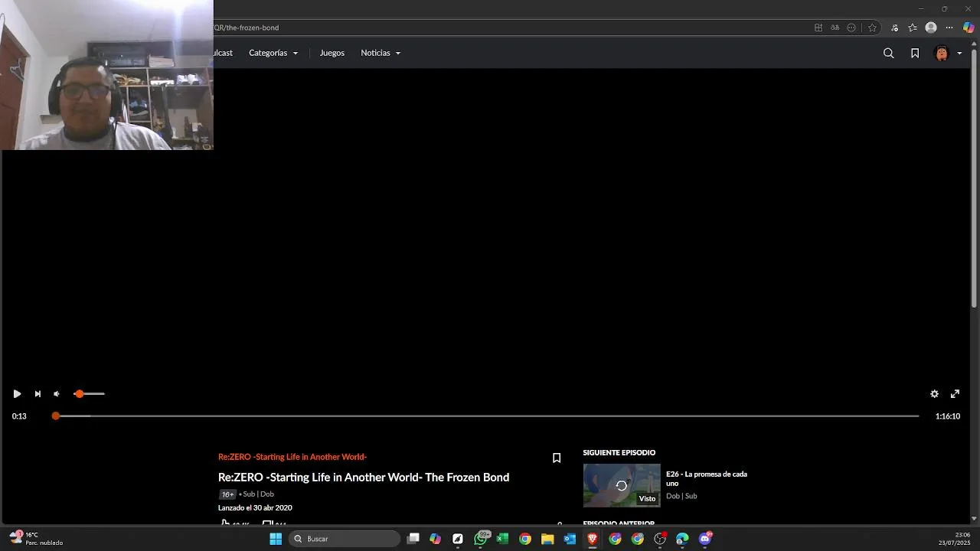
Task: Click the 1:16:10 duration text
Action: [948, 416]
